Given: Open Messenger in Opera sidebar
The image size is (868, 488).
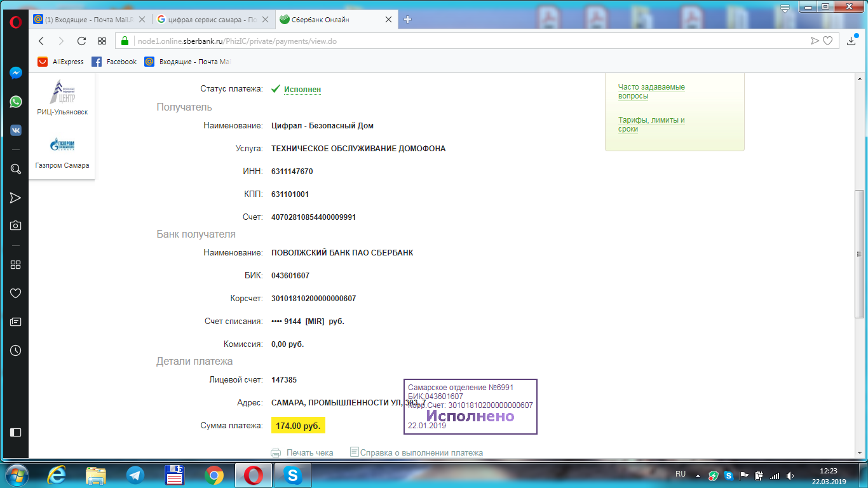Looking at the screenshot, I should click(16, 73).
